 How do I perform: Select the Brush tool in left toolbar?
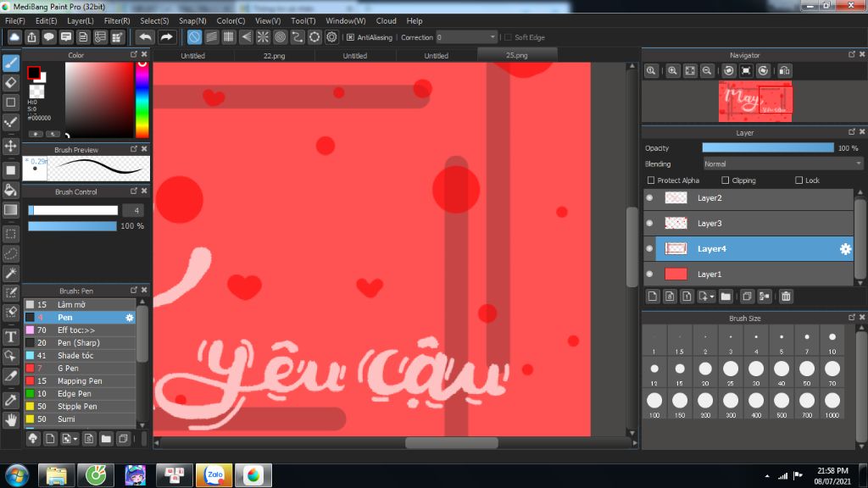click(x=11, y=63)
